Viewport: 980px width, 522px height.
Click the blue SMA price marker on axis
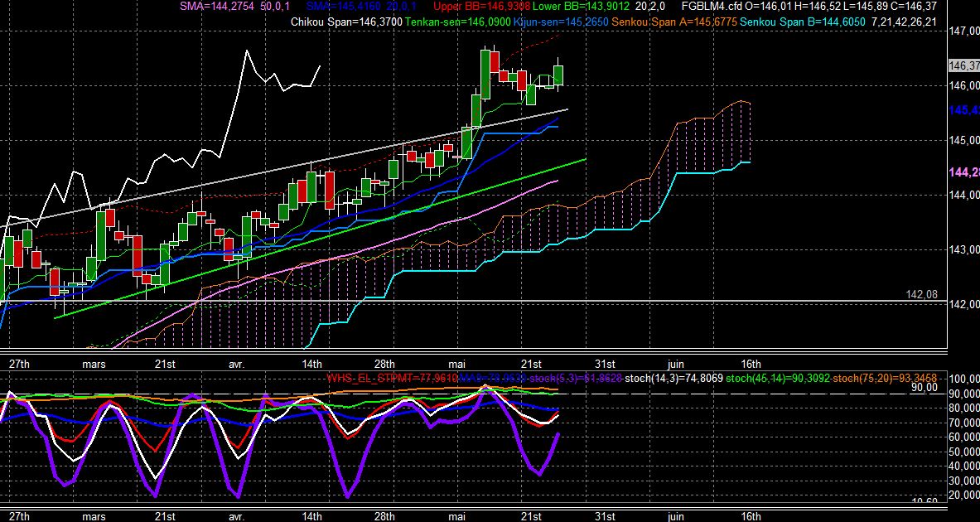coord(964,110)
